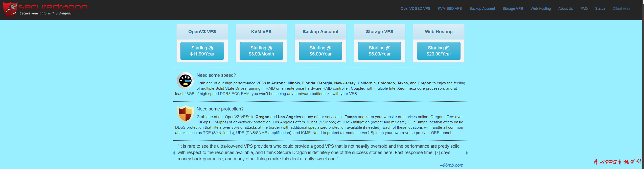
Task: Open the Storage VPS navigation link
Action: click(x=513, y=9)
